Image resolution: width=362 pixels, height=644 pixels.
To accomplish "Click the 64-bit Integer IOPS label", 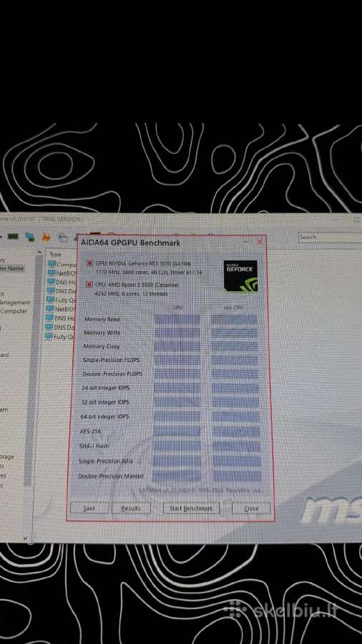I will (105, 416).
